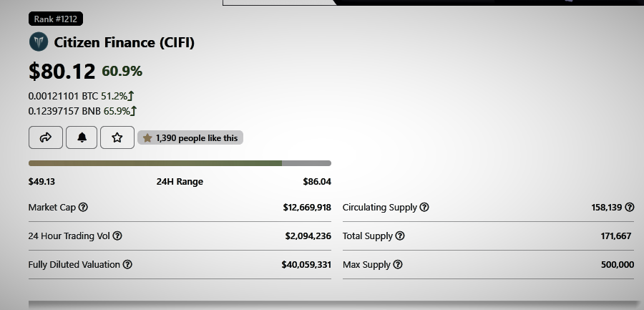Click the Citizen Finance coin logo
Screen dimensions: 644x310
39,42
